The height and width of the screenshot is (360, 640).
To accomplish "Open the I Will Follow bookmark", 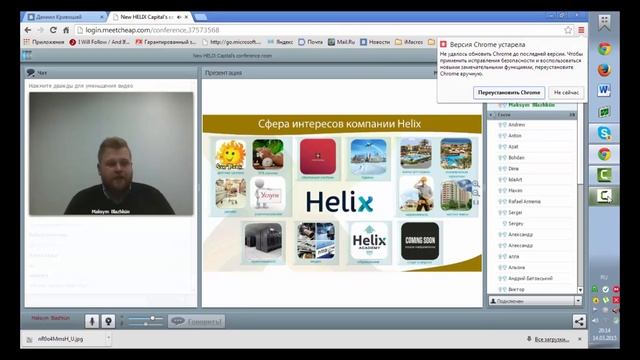I will (x=99, y=42).
